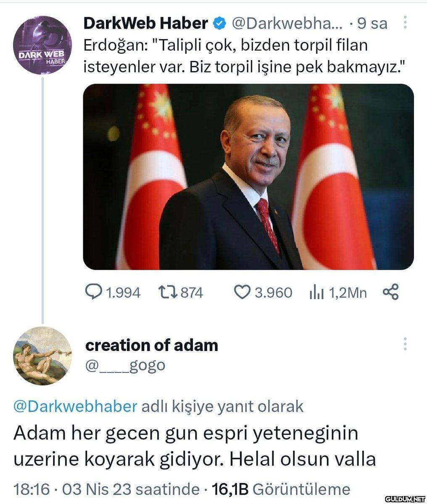Open 16,1B Görüntüleme view count

(281, 490)
